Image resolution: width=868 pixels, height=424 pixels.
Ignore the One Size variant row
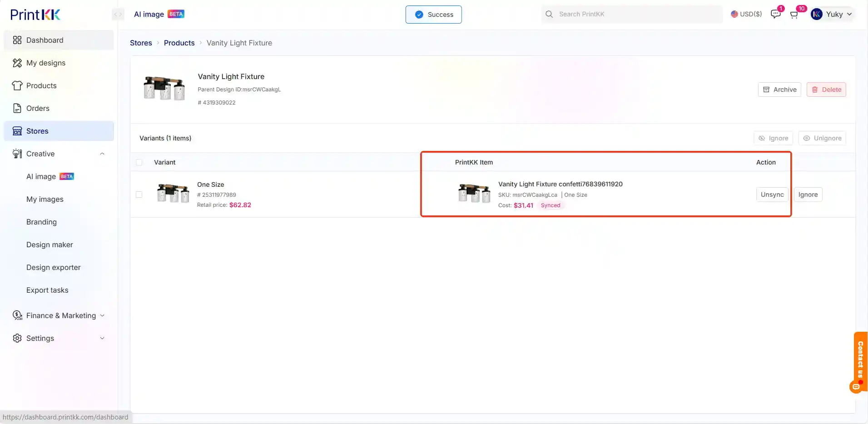[x=808, y=195]
